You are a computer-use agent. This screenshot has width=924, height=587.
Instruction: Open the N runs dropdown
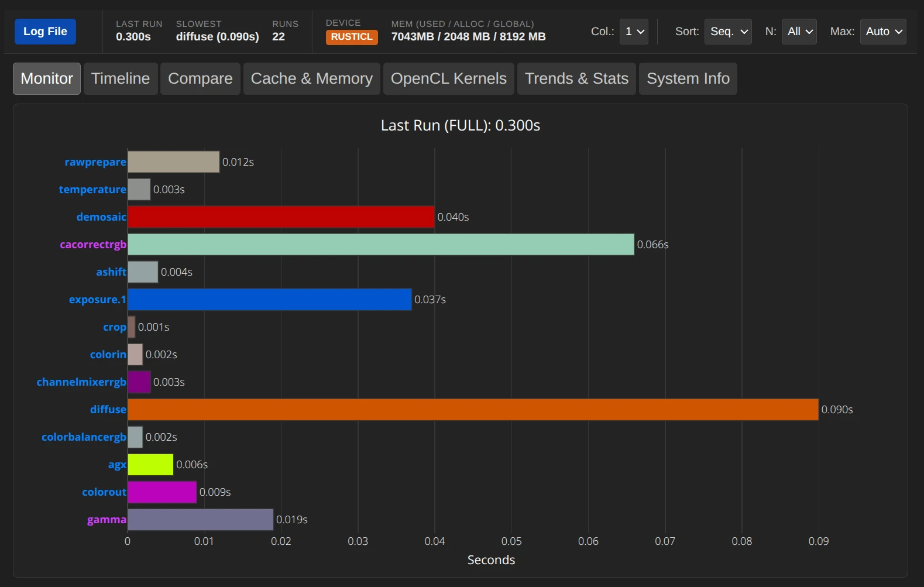[799, 32]
